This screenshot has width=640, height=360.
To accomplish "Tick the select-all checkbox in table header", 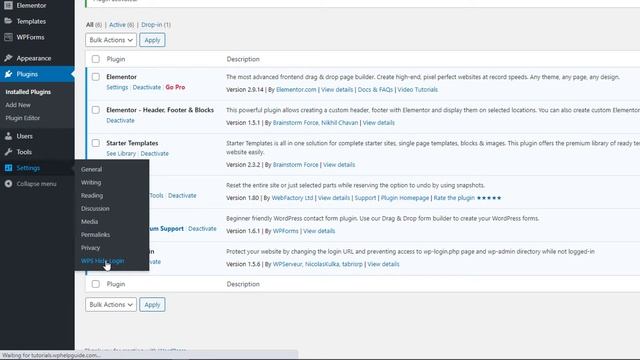I will (x=96, y=59).
